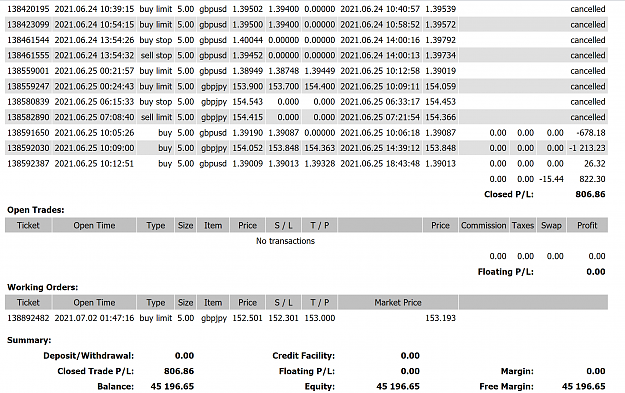Click working order open time 2021.07.02 01:47:16
625x393 pixels.
point(94,318)
